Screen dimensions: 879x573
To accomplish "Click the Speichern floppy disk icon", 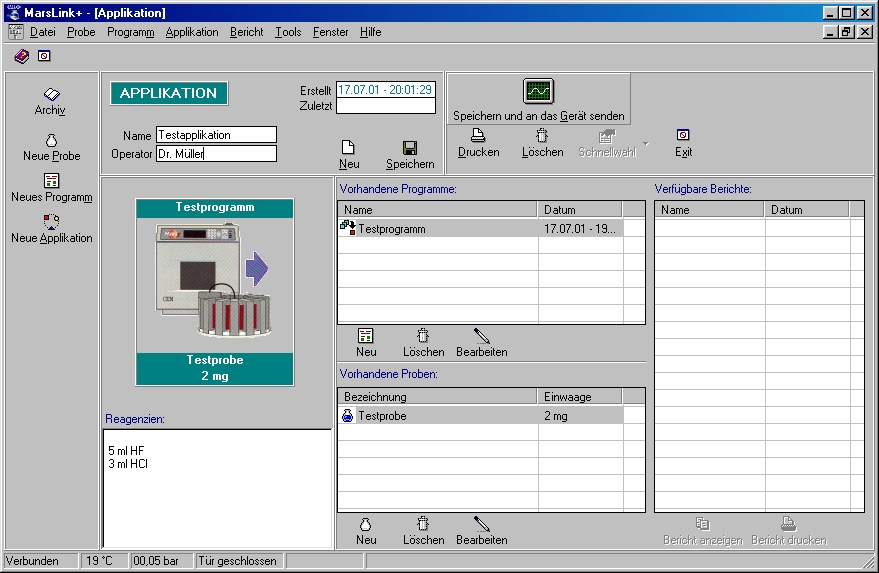I will (x=410, y=147).
